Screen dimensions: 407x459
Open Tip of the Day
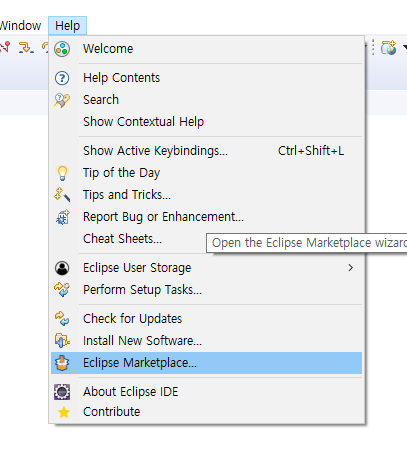coord(206,173)
